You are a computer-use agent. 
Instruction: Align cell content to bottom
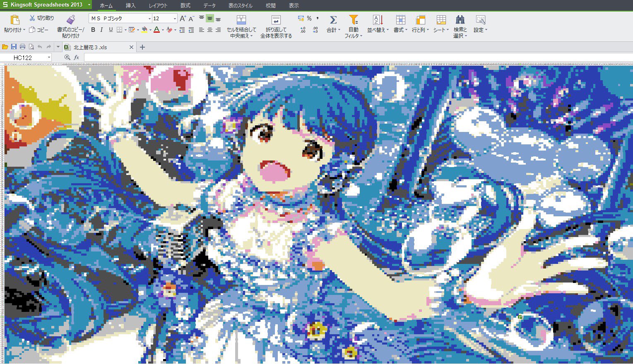point(218,19)
